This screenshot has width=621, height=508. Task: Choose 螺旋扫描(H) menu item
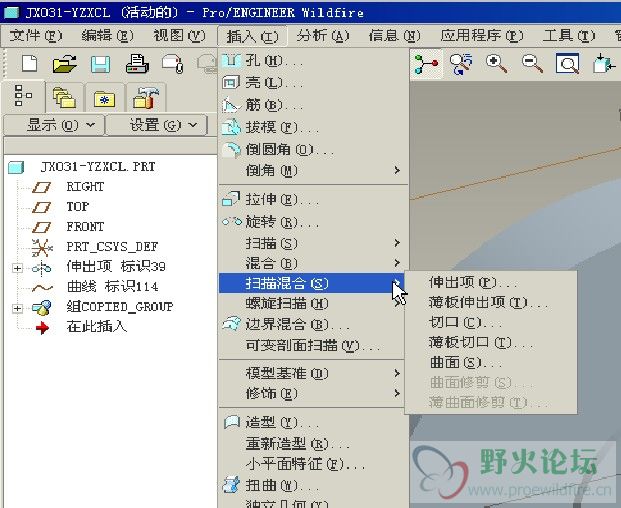pyautogui.click(x=312, y=304)
